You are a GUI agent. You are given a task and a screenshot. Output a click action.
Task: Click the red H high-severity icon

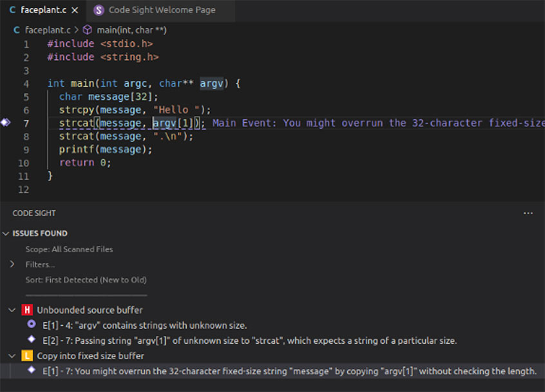pos(26,310)
